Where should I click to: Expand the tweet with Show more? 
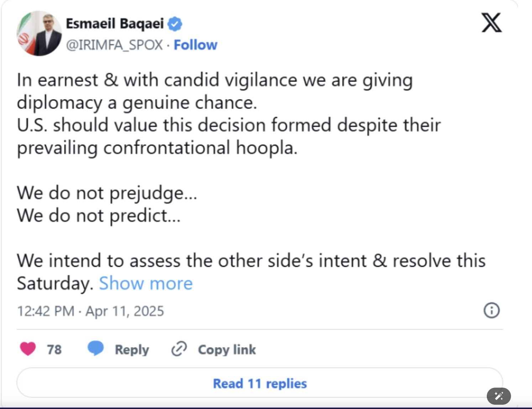tap(146, 283)
